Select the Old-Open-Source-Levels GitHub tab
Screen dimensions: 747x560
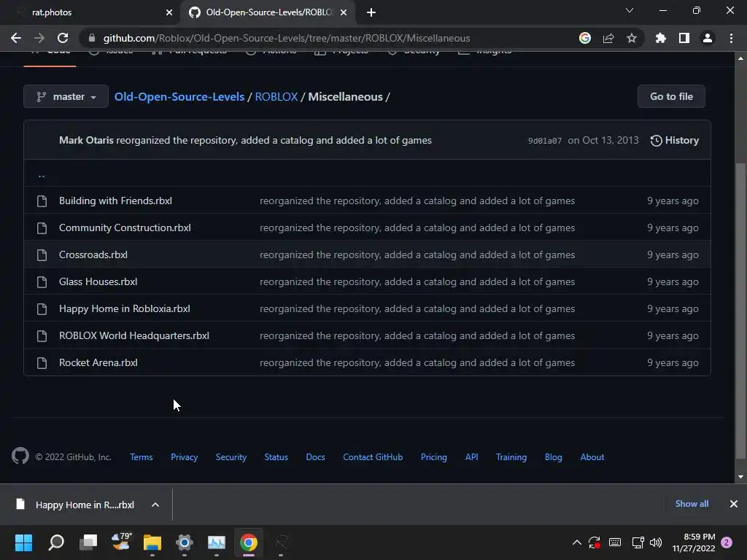point(268,12)
